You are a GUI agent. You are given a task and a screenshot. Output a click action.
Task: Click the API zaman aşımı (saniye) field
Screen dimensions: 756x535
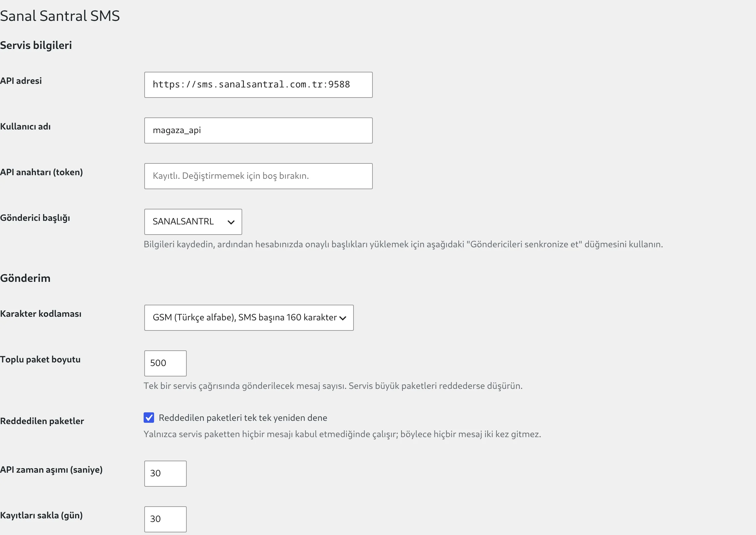(165, 473)
